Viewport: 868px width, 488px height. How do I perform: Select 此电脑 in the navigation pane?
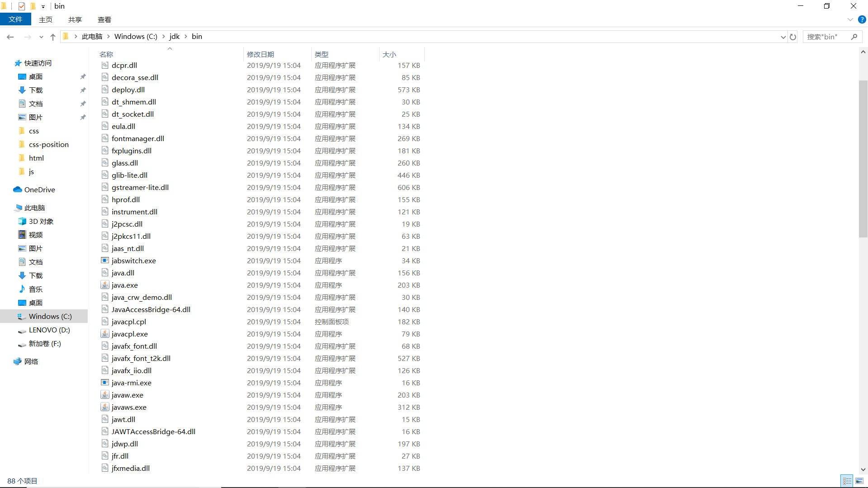[x=34, y=208]
